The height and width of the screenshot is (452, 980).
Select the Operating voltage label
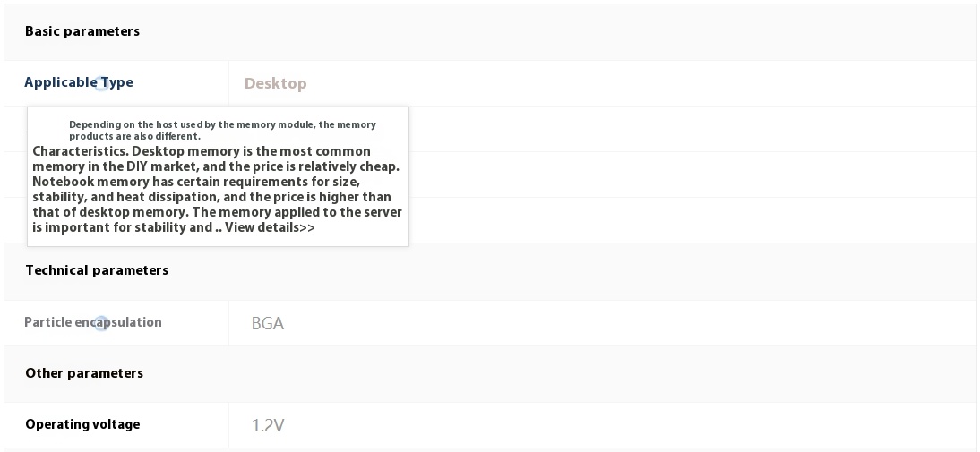[82, 424]
